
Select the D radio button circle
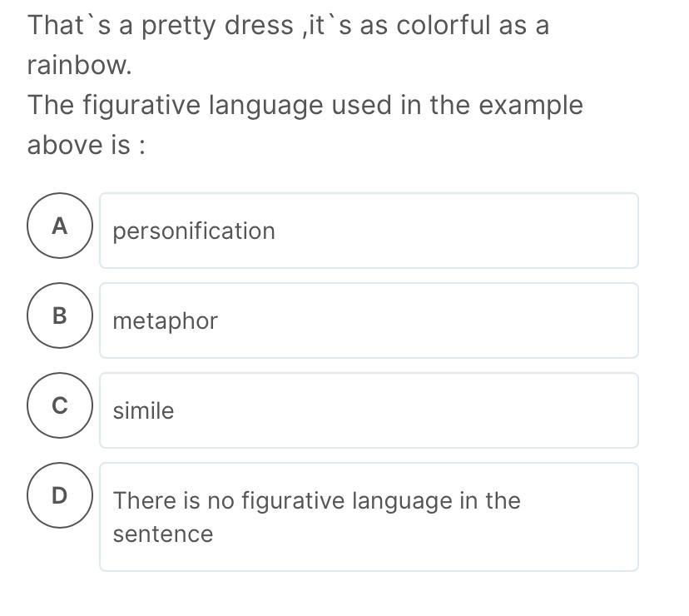pyautogui.click(x=59, y=495)
